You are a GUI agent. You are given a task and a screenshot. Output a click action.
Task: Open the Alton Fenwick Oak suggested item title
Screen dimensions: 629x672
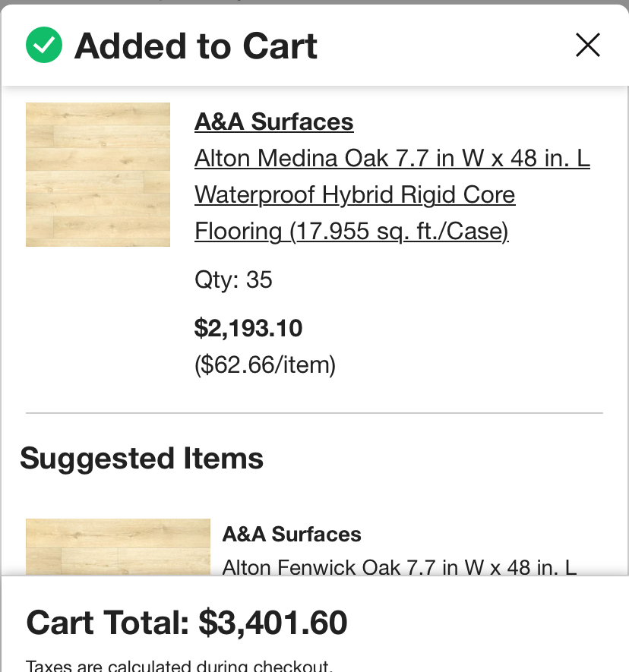399,567
